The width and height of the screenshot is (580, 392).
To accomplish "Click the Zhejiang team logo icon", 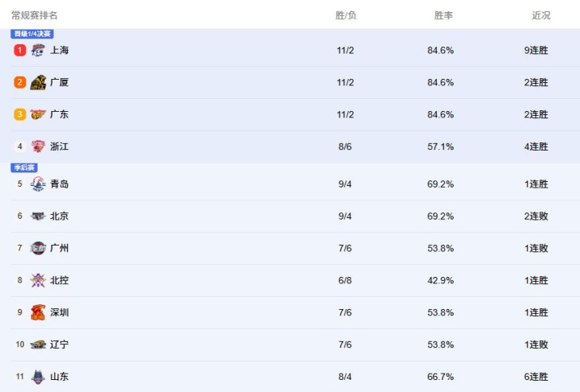I will point(38,147).
